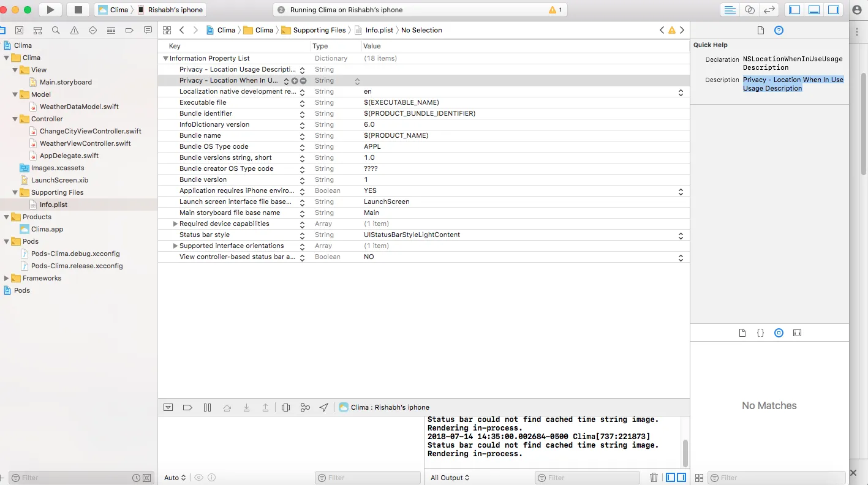Switch to the Assistant editor
868x485 pixels.
(749, 10)
